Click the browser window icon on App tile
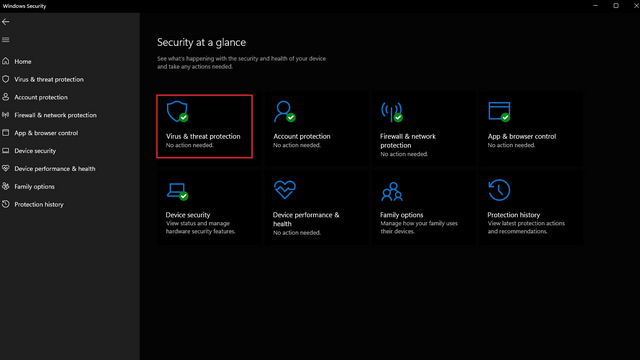 click(499, 111)
